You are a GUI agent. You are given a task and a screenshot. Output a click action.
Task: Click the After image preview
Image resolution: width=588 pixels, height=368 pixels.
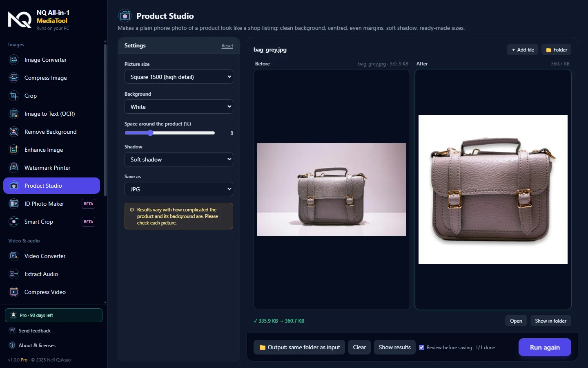pos(493,189)
